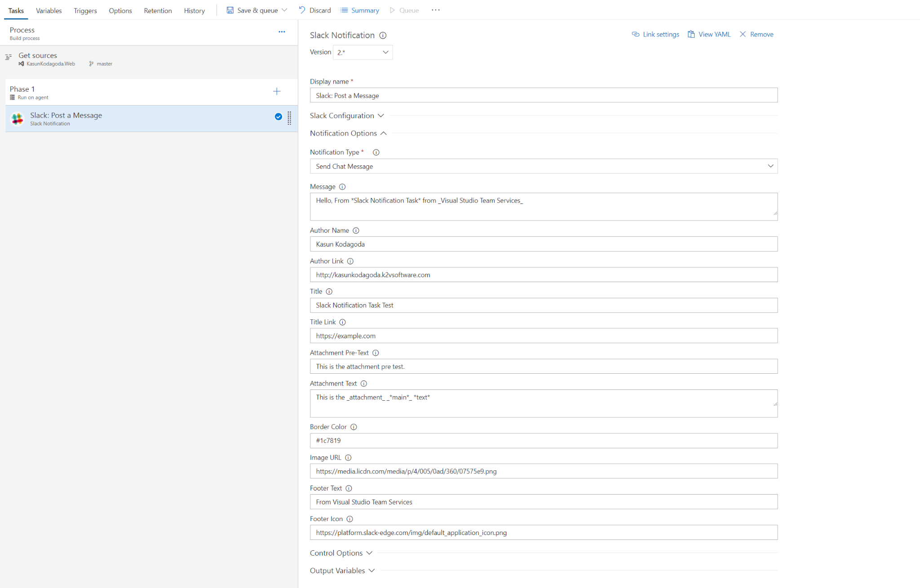Open the toolbar more options ellipsis

point(435,10)
